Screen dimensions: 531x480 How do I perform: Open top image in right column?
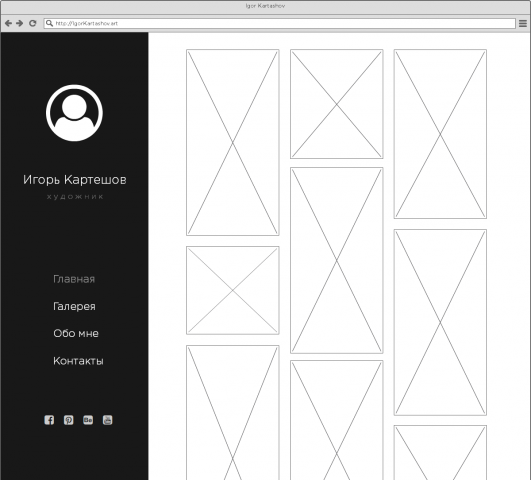point(440,134)
